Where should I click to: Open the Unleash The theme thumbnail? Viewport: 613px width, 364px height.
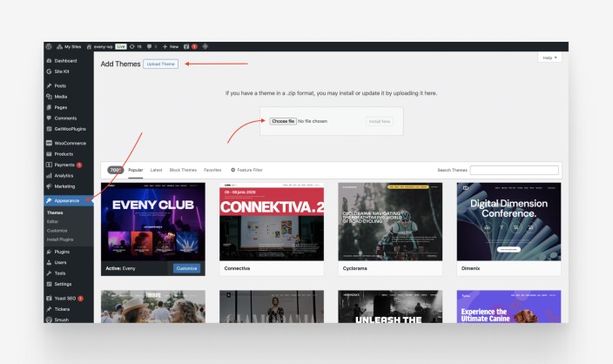coord(390,307)
